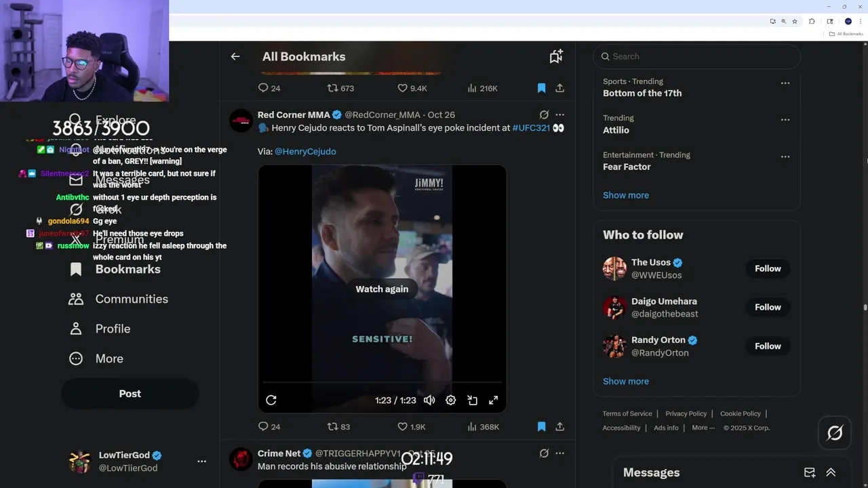
Task: Go back using the arrow beside All Bookmarks
Action: 235,56
